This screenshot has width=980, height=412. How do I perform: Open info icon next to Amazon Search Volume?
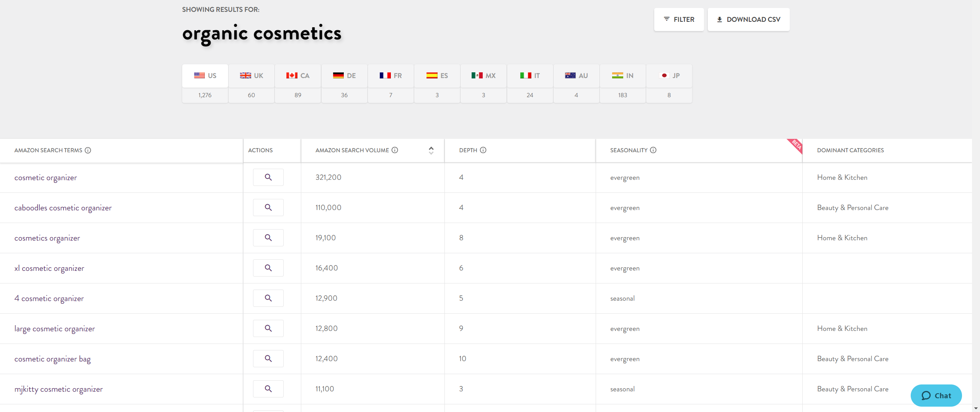(395, 150)
